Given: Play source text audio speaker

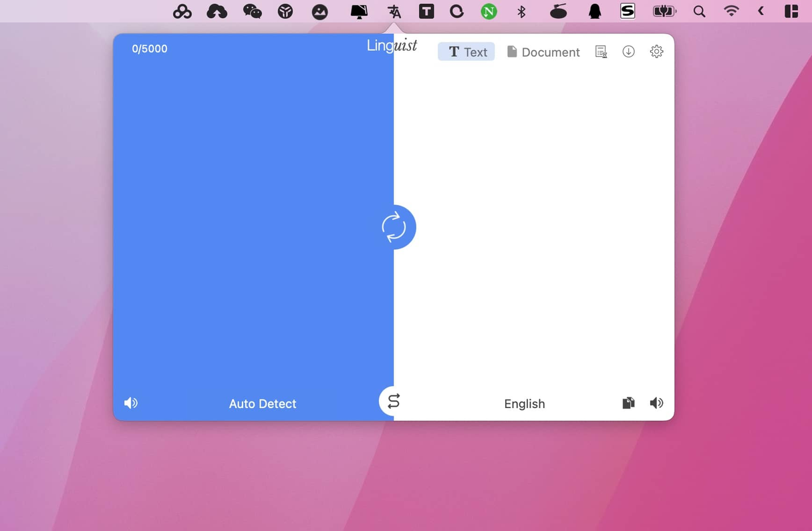Looking at the screenshot, I should click(x=131, y=403).
